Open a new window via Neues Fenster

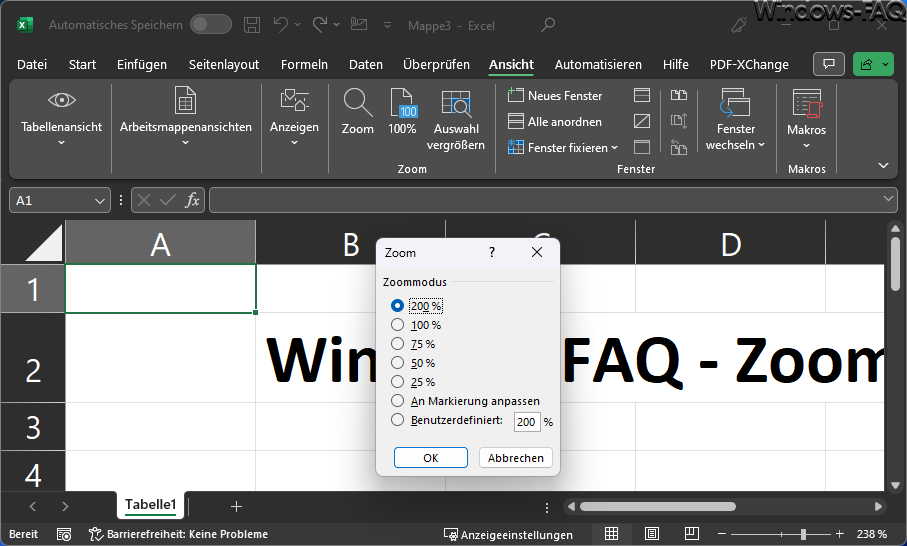[x=555, y=95]
